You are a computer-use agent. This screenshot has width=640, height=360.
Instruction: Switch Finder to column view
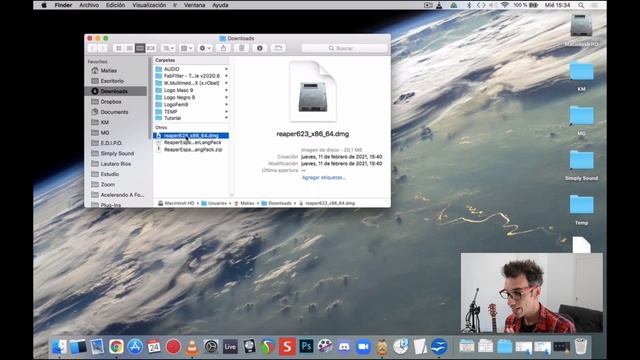140,48
